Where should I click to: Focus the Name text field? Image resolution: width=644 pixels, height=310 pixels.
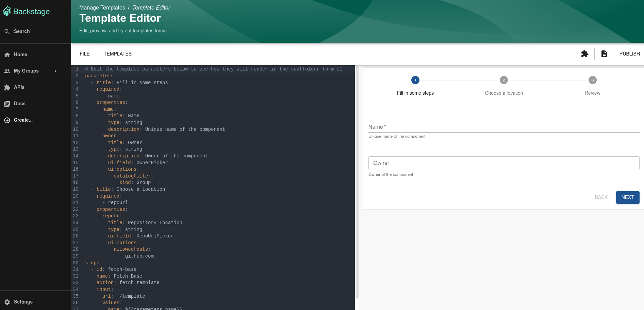click(503, 127)
